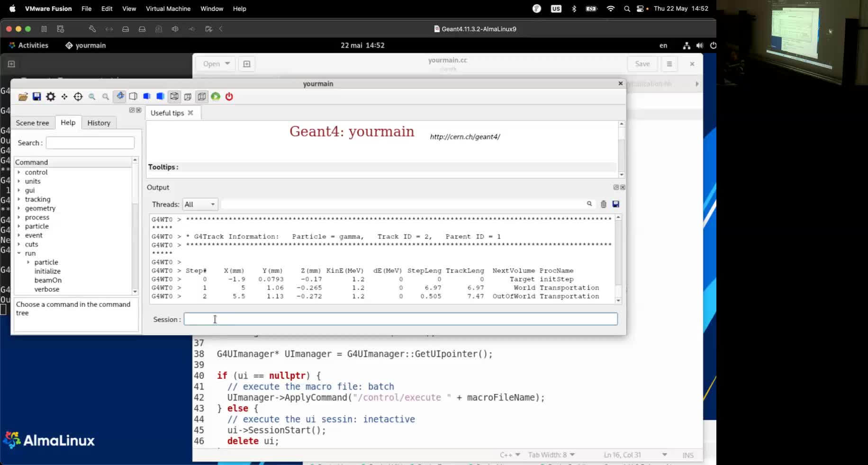Clear the Output log with trash icon
The width and height of the screenshot is (868, 465).
pos(603,204)
